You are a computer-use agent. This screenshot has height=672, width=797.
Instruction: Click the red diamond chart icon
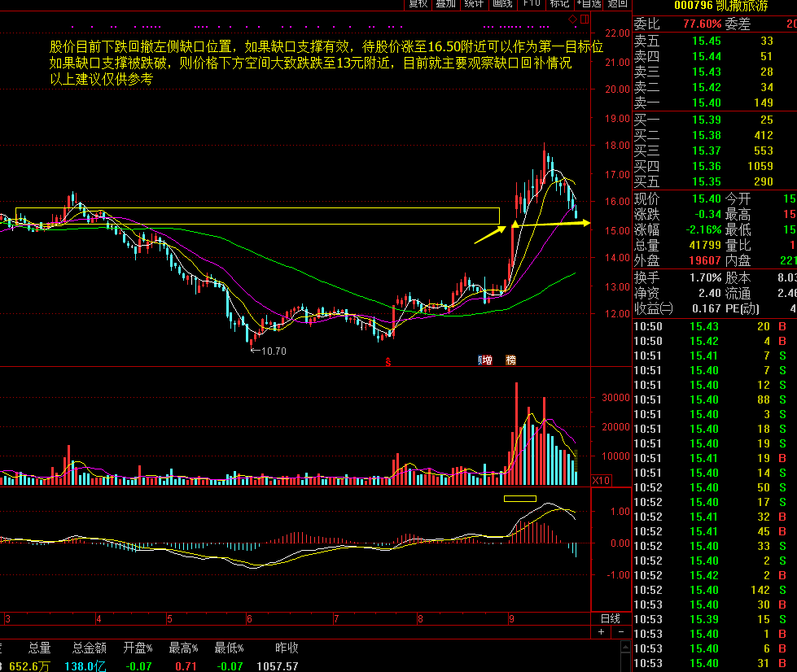tap(573, 20)
